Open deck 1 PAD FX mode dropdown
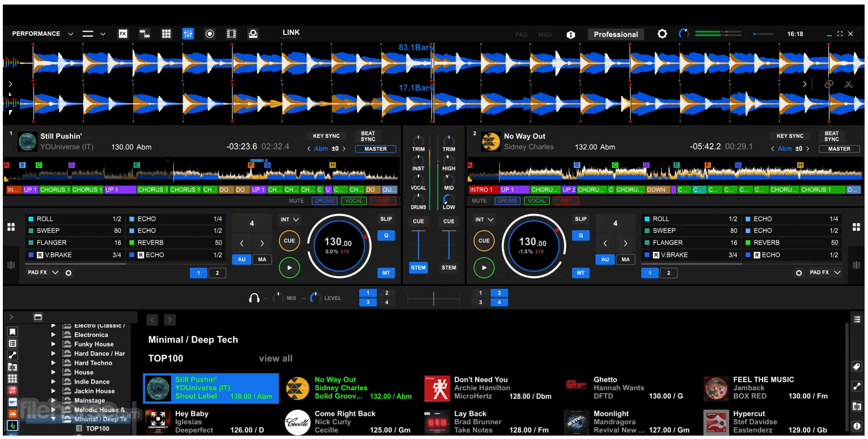 pyautogui.click(x=43, y=273)
